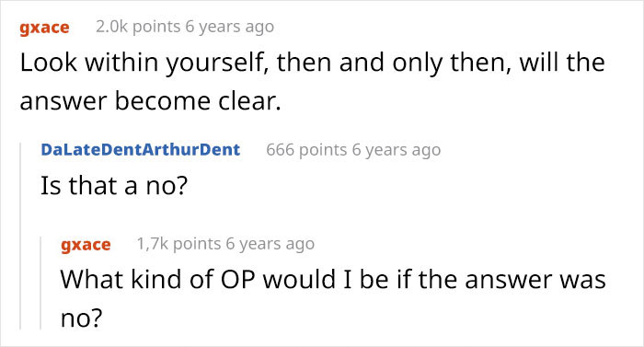644x347 pixels.
Task: Click the top comment's '6 years ago' timestamp
Action: (x=230, y=27)
